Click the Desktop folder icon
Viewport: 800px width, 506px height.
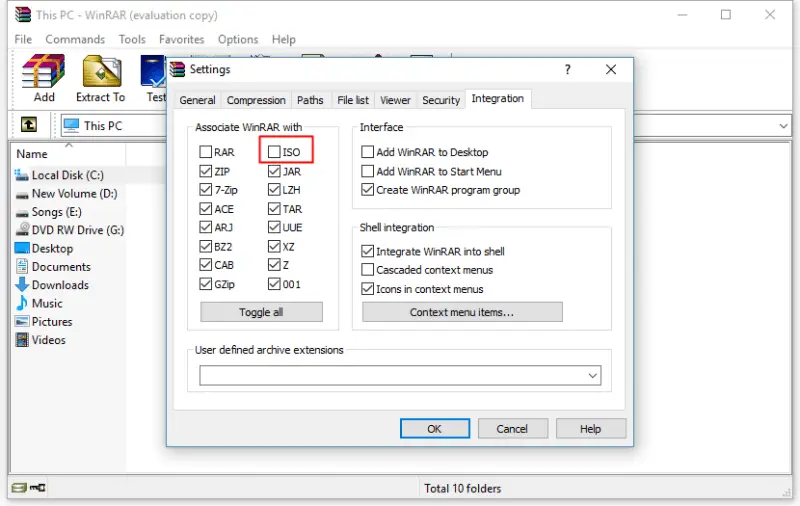click(x=22, y=248)
